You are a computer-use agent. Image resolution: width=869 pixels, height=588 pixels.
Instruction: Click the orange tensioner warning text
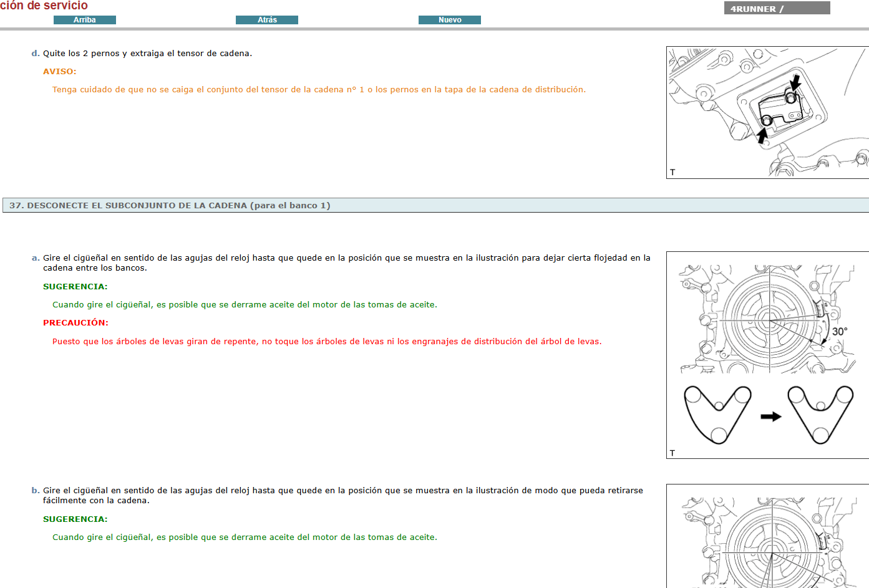[319, 90]
